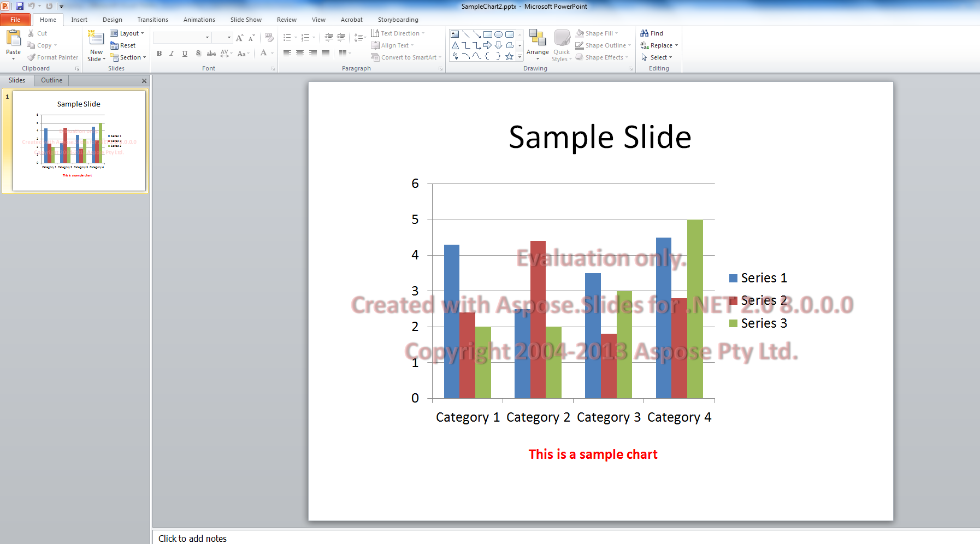Align text to center
This screenshot has width=980, height=544.
pos(300,54)
